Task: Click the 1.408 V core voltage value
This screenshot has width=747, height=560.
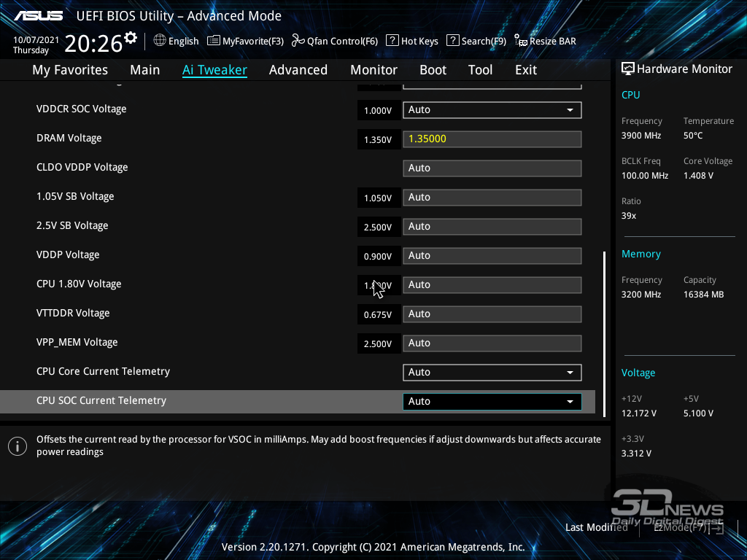Action: [698, 176]
